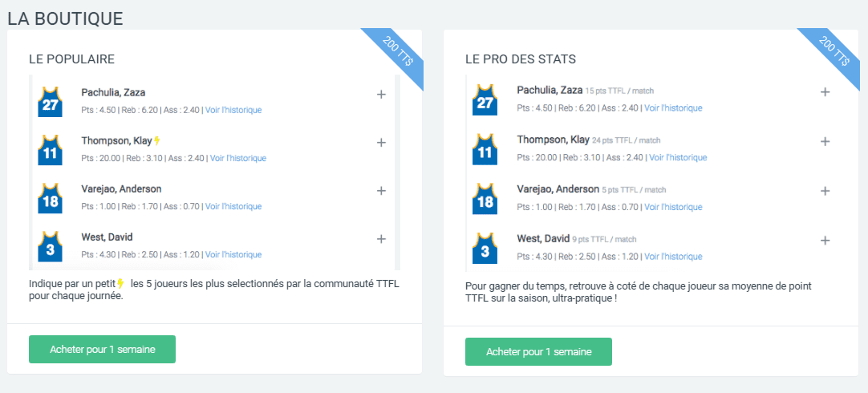Add Varejao in Le Pro des Stats
Viewport: 868px width, 393px height.
[825, 191]
